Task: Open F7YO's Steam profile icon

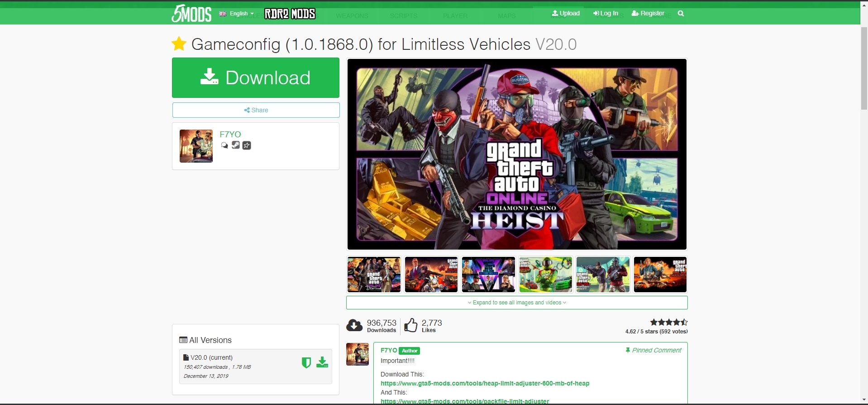Action: tap(236, 145)
